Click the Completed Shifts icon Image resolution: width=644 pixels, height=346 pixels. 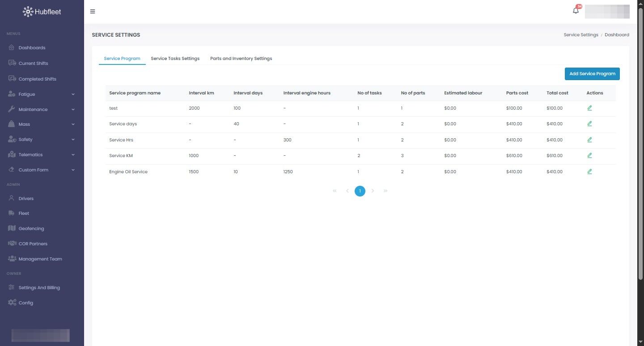pyautogui.click(x=12, y=79)
